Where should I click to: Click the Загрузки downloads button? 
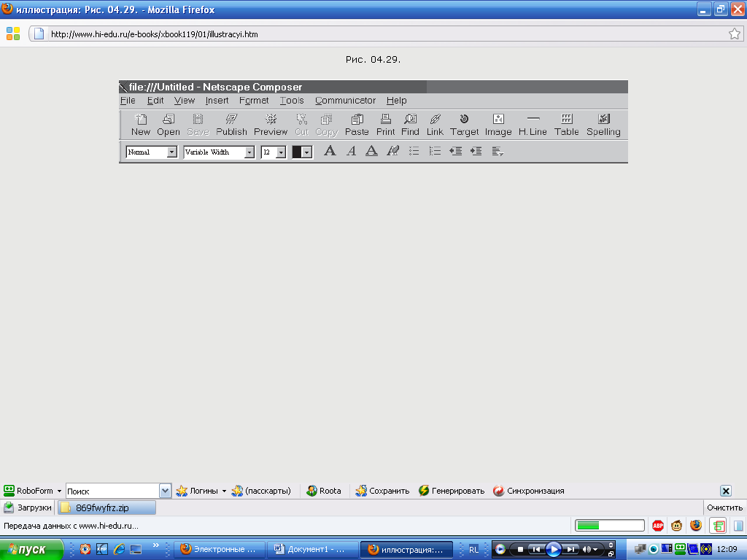point(28,507)
